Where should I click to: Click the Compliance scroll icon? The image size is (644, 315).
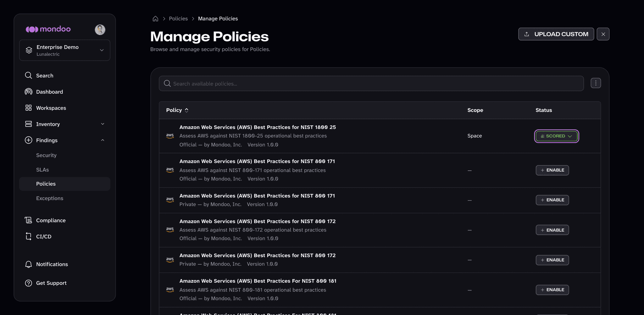(x=28, y=220)
